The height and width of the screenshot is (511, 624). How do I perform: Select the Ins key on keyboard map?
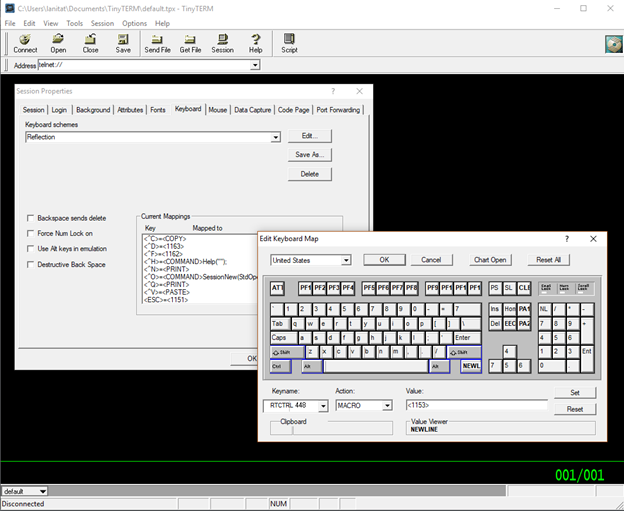[x=495, y=309]
